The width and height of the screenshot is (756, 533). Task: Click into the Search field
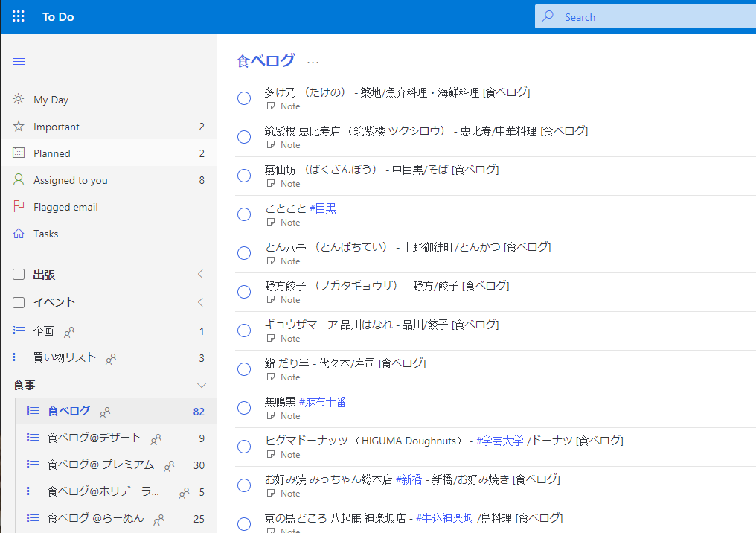pyautogui.click(x=645, y=17)
